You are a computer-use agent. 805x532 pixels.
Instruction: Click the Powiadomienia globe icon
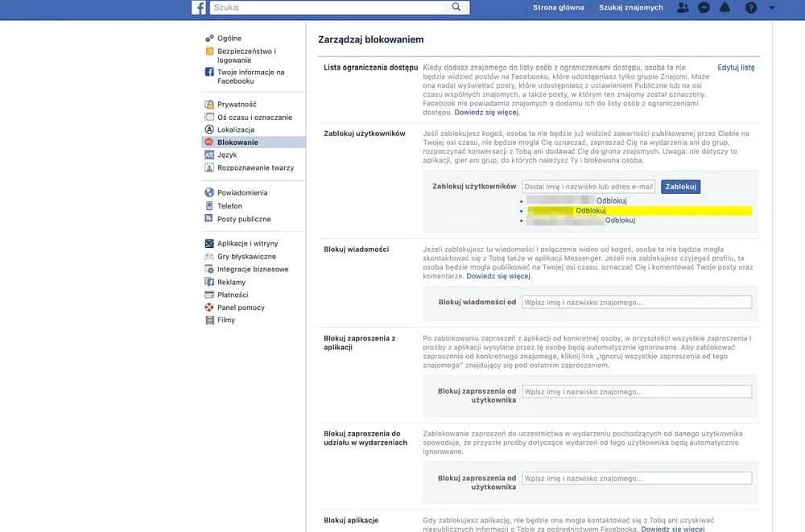pos(209,193)
